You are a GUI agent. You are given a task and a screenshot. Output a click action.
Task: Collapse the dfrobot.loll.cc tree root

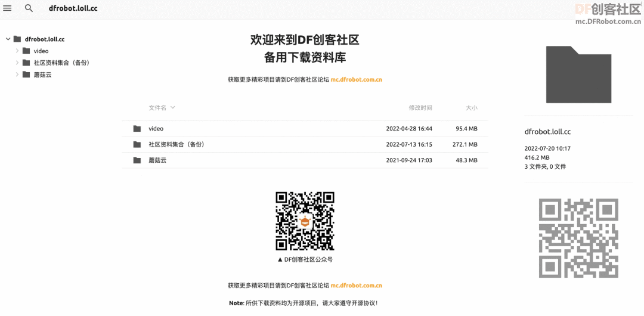point(8,39)
